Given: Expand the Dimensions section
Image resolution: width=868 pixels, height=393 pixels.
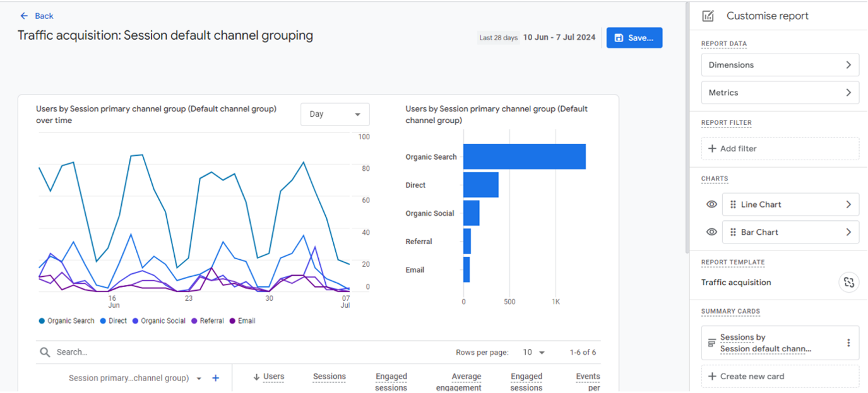Looking at the screenshot, I should coord(780,65).
